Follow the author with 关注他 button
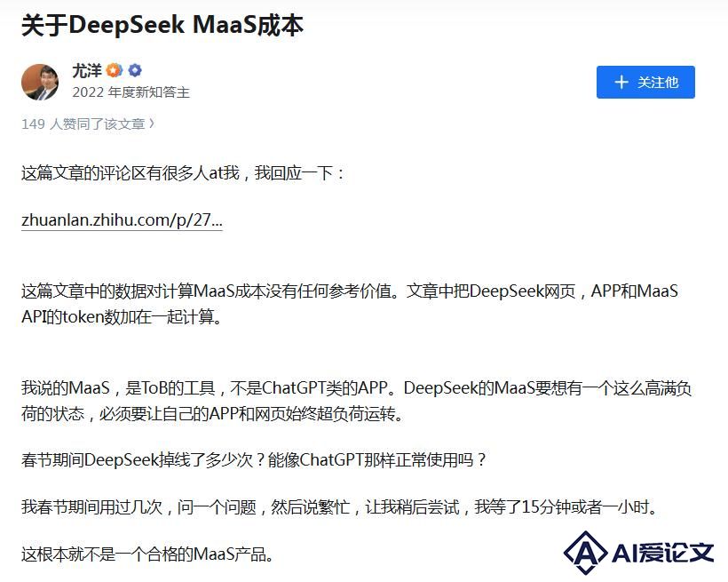728x582 pixels. pyautogui.click(x=645, y=83)
